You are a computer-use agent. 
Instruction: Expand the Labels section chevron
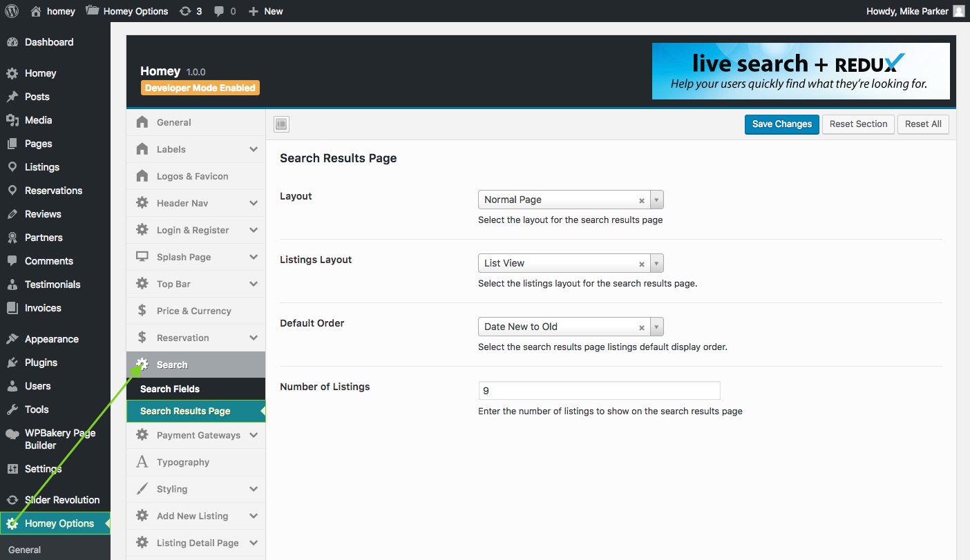[x=254, y=149]
